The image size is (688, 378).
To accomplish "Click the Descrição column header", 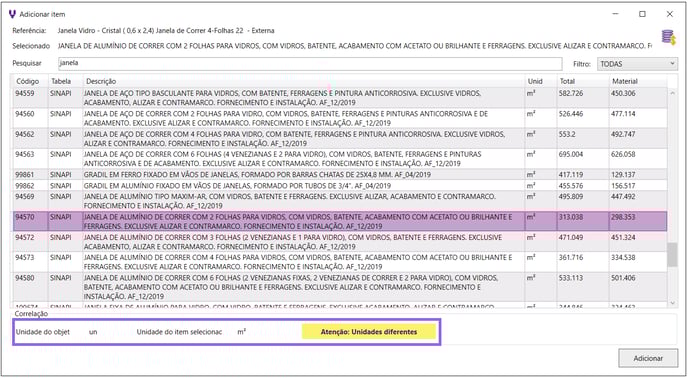I will click(101, 81).
